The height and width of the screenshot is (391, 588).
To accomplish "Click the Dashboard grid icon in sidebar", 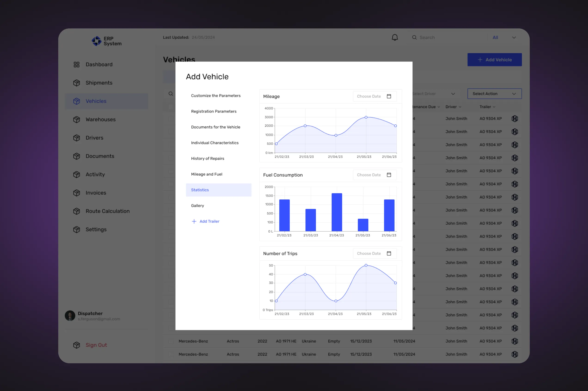I will click(76, 64).
